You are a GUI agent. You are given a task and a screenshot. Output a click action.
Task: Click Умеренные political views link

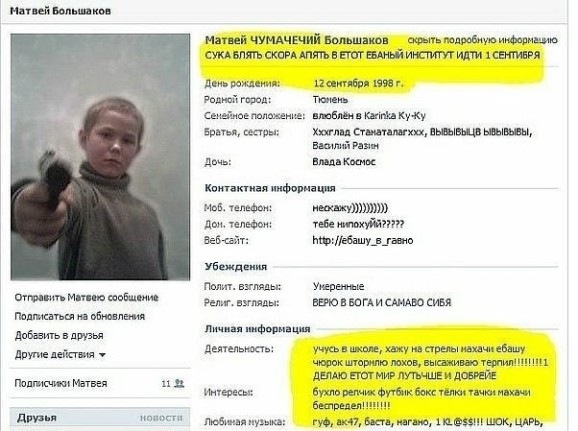click(338, 286)
